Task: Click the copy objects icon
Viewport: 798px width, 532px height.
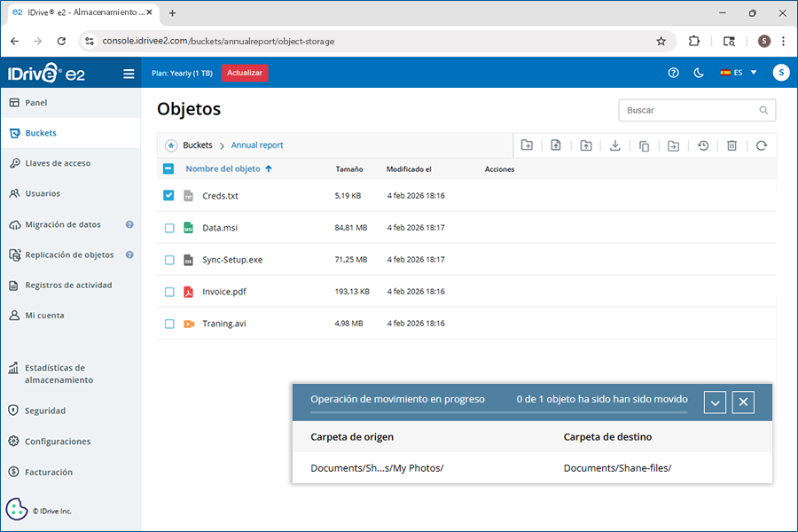Action: tap(644, 145)
